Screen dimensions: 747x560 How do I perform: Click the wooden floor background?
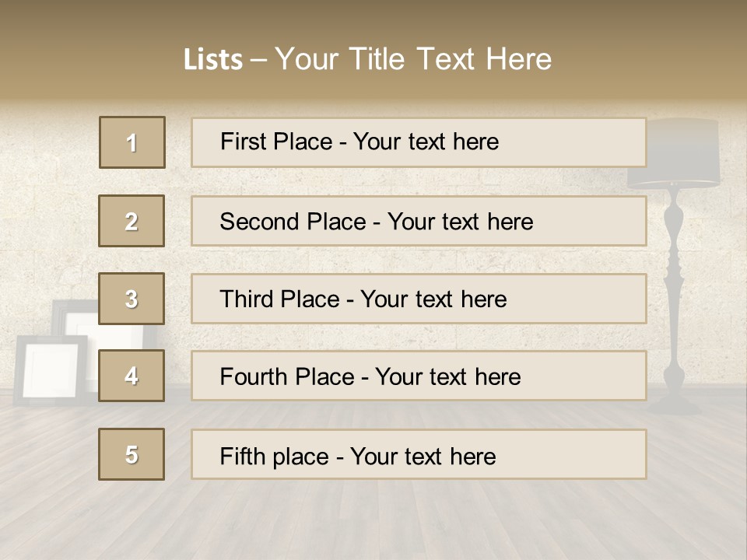tap(373, 519)
